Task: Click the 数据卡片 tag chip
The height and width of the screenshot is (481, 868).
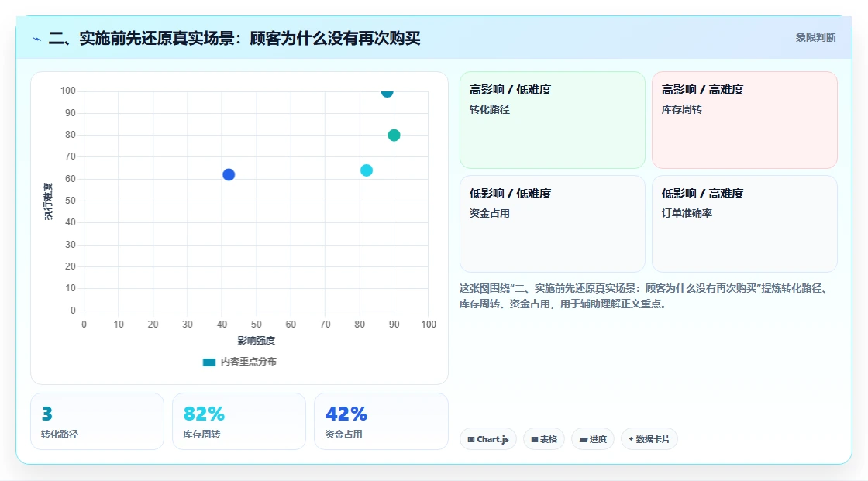Action: point(649,439)
